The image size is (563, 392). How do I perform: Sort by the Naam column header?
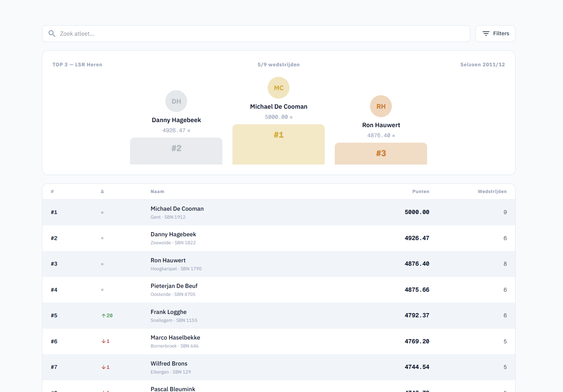[157, 191]
